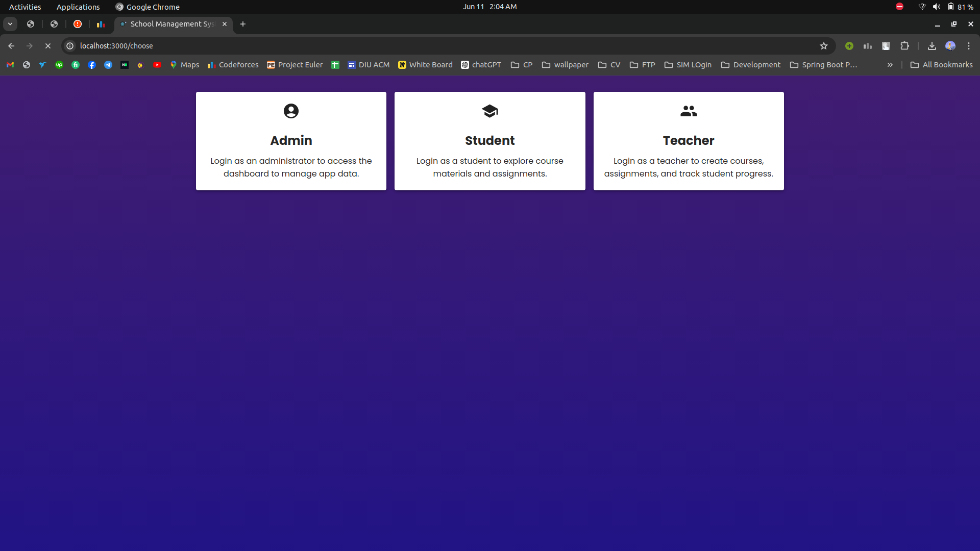Click the All Bookmarks folder
This screenshot has height=551, width=980.
pyautogui.click(x=942, y=64)
